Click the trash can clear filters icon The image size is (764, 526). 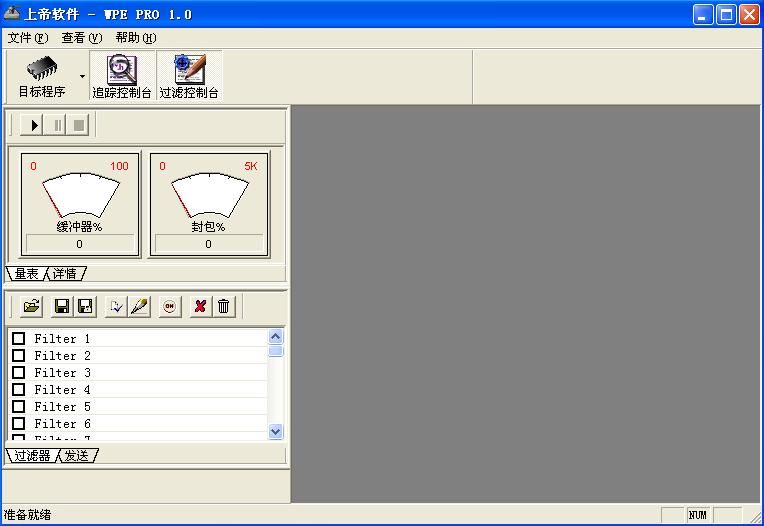pyautogui.click(x=224, y=306)
